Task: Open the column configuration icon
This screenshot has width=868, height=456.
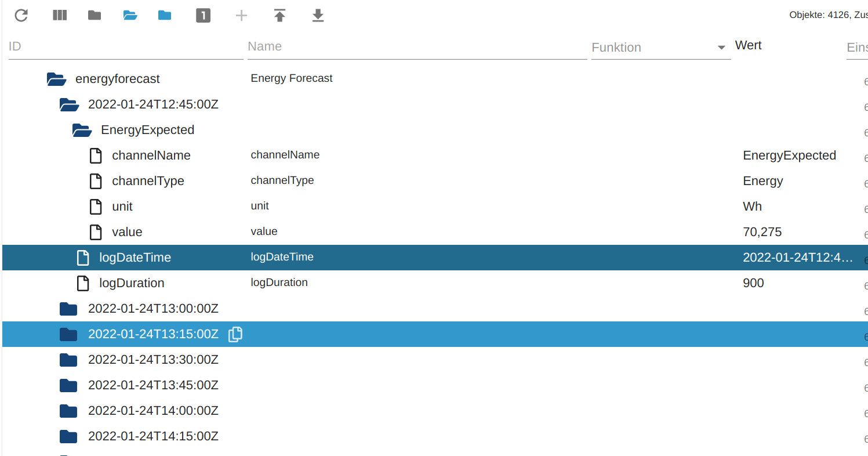Action: [x=60, y=16]
